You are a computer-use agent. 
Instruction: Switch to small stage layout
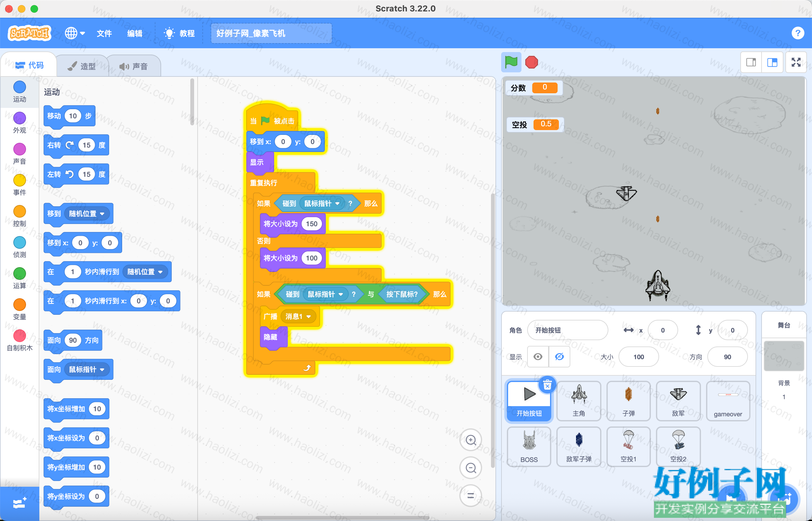[751, 62]
